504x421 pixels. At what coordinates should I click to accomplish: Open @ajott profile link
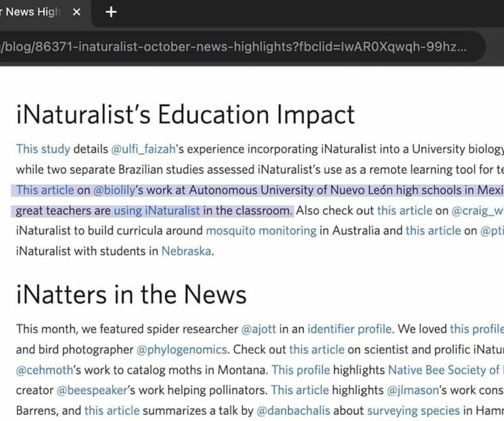coord(258,329)
